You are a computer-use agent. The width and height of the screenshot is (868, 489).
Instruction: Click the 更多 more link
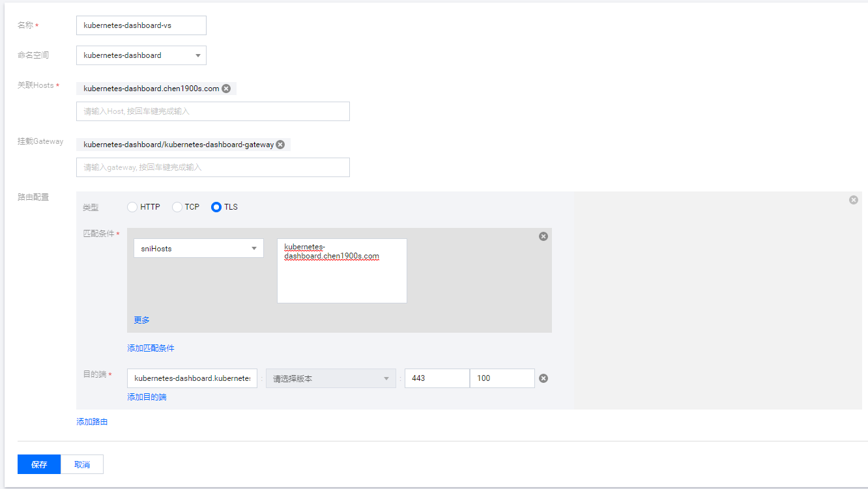click(x=141, y=320)
